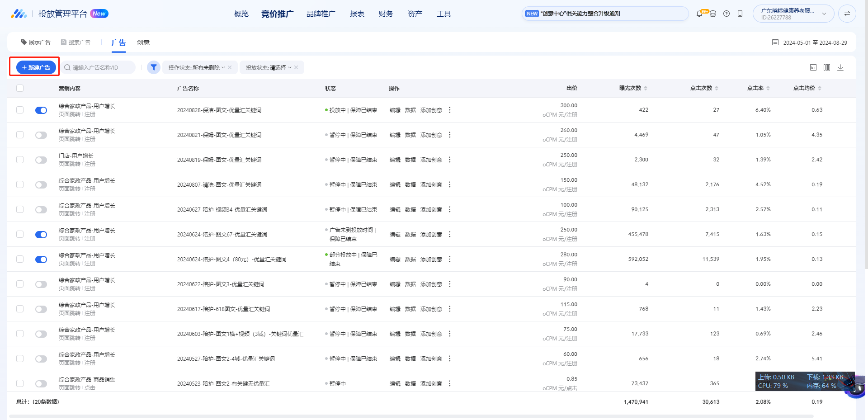The width and height of the screenshot is (868, 420).
Task: Click the download data icon
Action: tap(840, 67)
